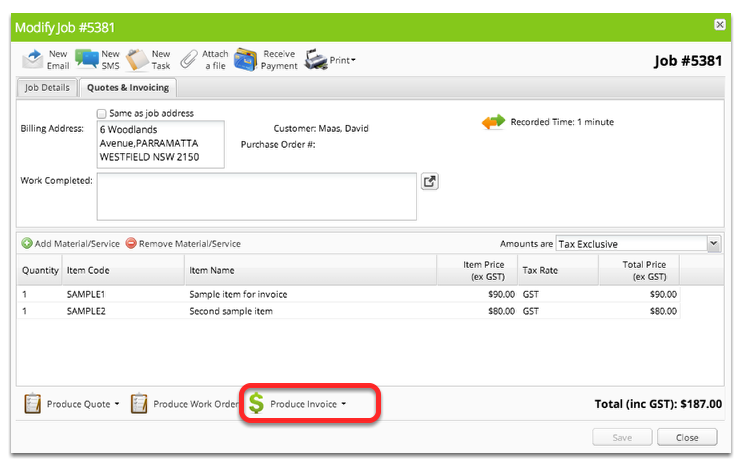Click the Item Price (ex GST) header
Screen dimensions: 744x476
[x=477, y=270]
